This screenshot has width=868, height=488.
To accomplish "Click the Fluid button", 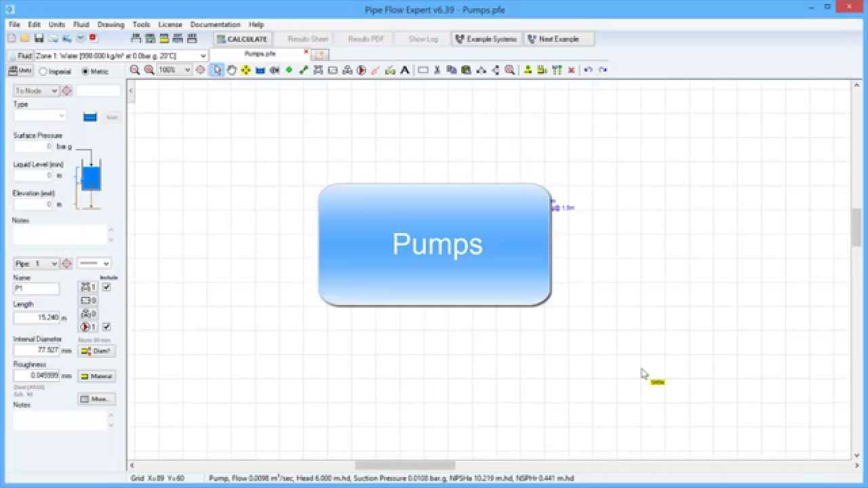I will coord(20,56).
